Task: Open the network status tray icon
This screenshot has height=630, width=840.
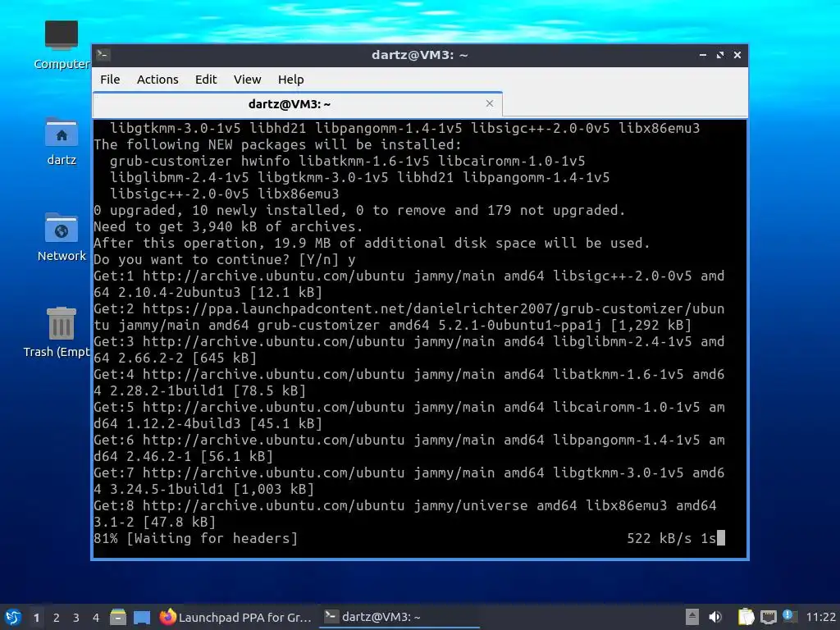Action: click(x=768, y=617)
